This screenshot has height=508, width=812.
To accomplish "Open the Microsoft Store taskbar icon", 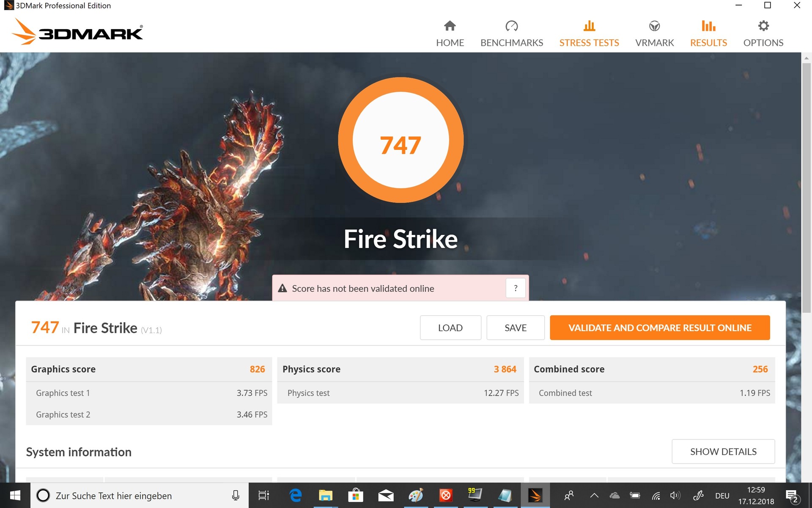I will 356,495.
